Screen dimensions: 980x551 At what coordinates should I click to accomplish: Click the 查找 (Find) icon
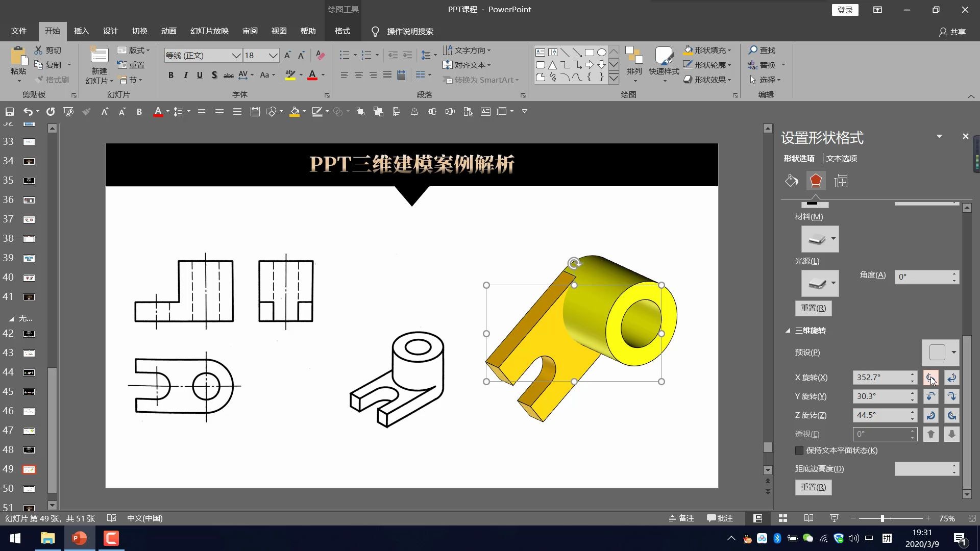click(754, 50)
